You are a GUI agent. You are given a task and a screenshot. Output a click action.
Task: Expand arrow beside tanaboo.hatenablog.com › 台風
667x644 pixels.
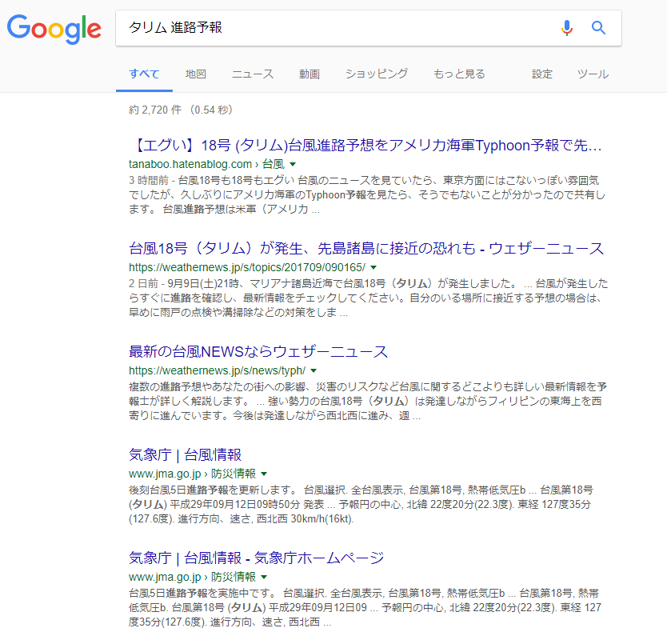click(293, 164)
